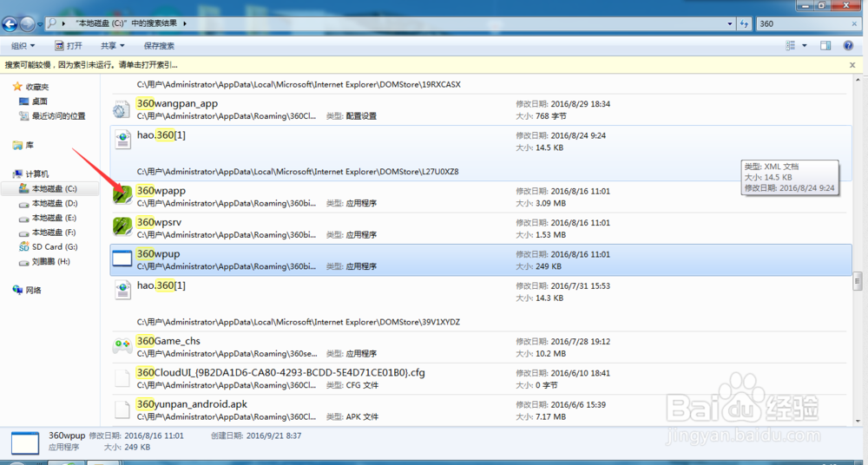Click the green 360wpapp application icon

(x=122, y=197)
